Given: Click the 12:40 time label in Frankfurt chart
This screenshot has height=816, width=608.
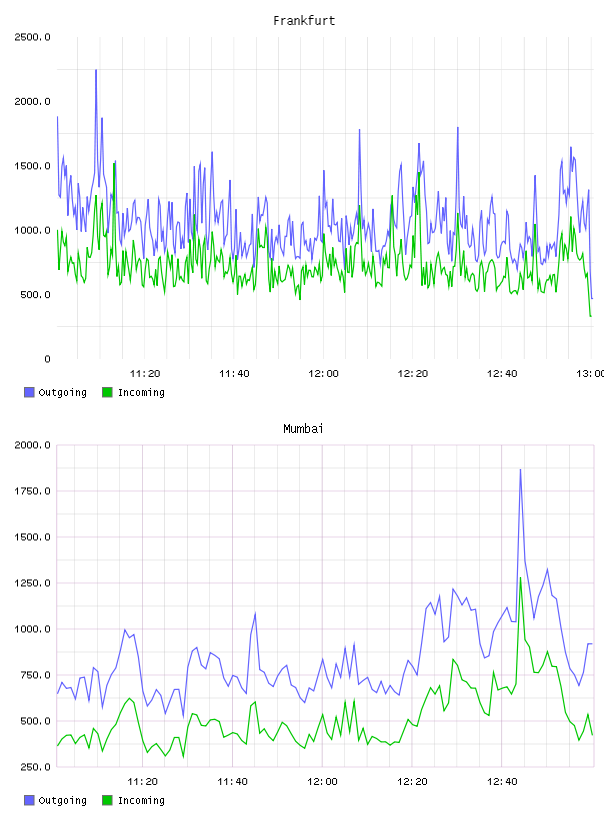Looking at the screenshot, I should pos(502,374).
